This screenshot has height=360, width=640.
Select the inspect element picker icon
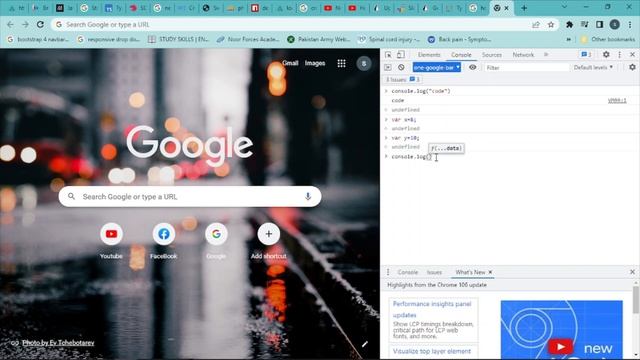pos(388,55)
